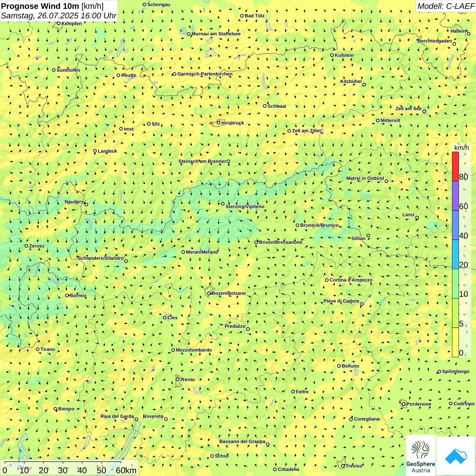The image size is (476, 476).
Task: Click the Kempten location marker
Action: pyautogui.click(x=58, y=23)
